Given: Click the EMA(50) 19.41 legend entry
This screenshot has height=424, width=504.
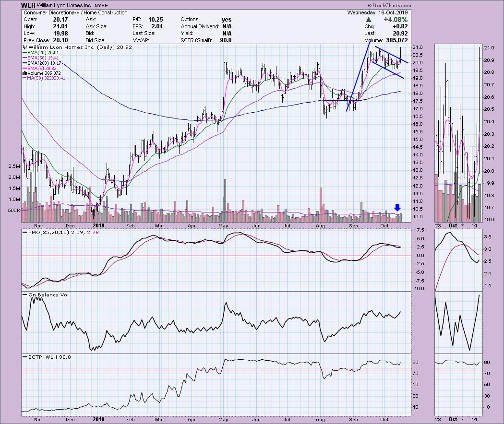Looking at the screenshot, I should (43, 58).
